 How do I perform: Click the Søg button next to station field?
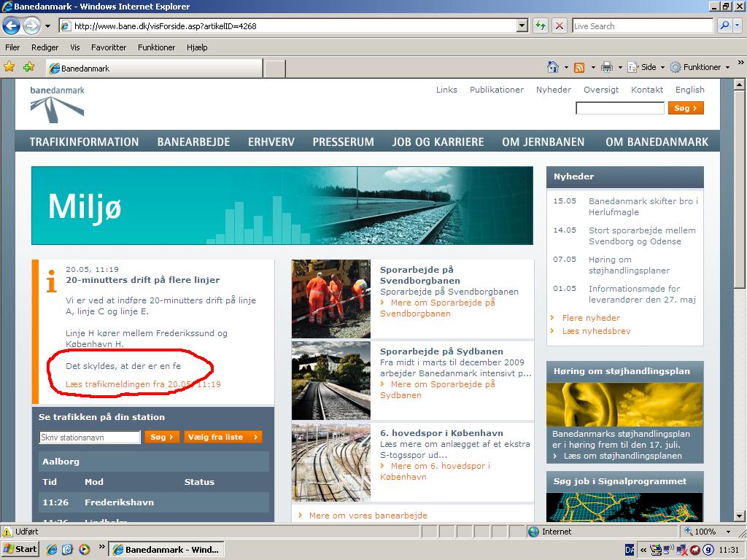[162, 437]
